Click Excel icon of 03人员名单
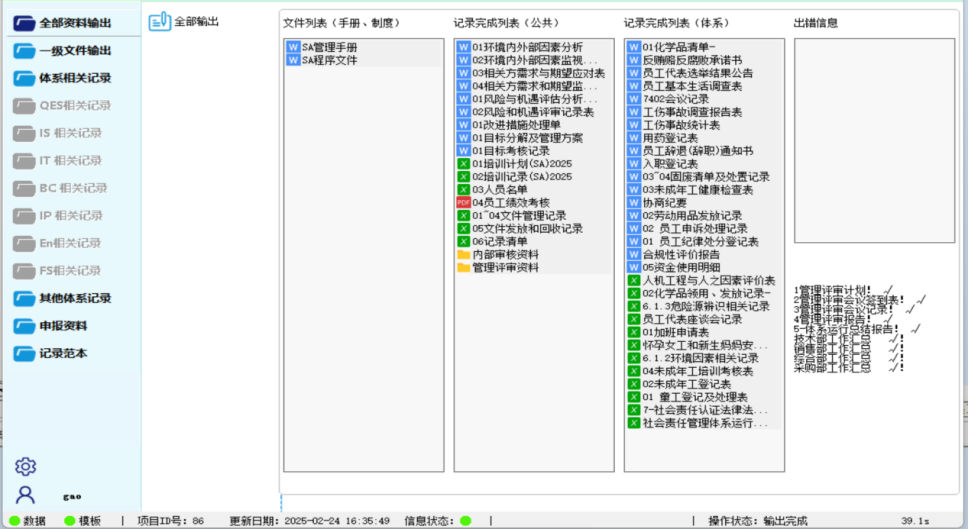This screenshot has width=968, height=530. 464,189
